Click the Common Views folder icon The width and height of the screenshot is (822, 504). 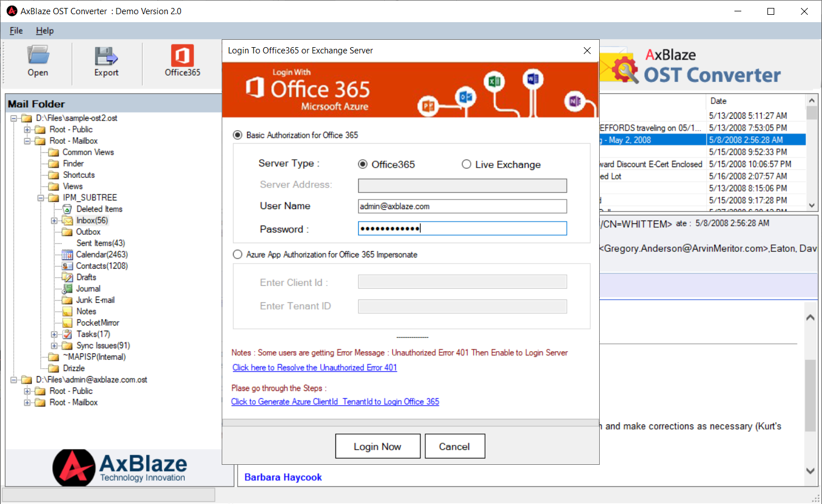tap(53, 152)
